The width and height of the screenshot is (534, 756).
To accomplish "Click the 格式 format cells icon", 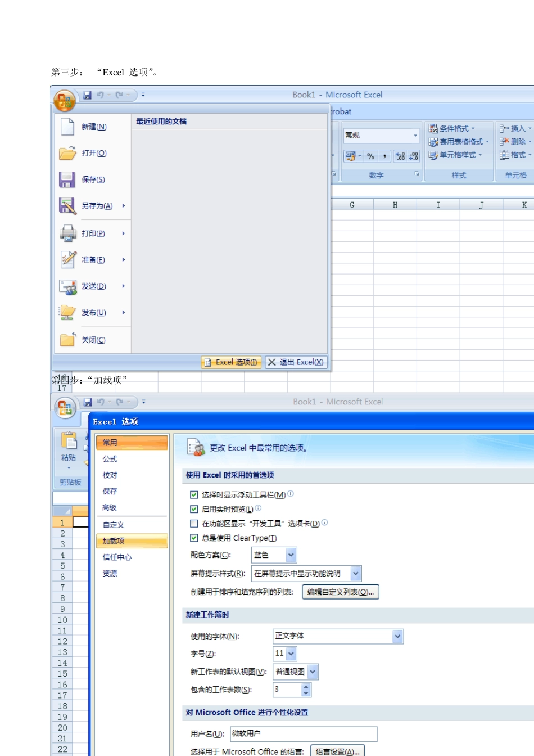I will pyautogui.click(x=504, y=155).
